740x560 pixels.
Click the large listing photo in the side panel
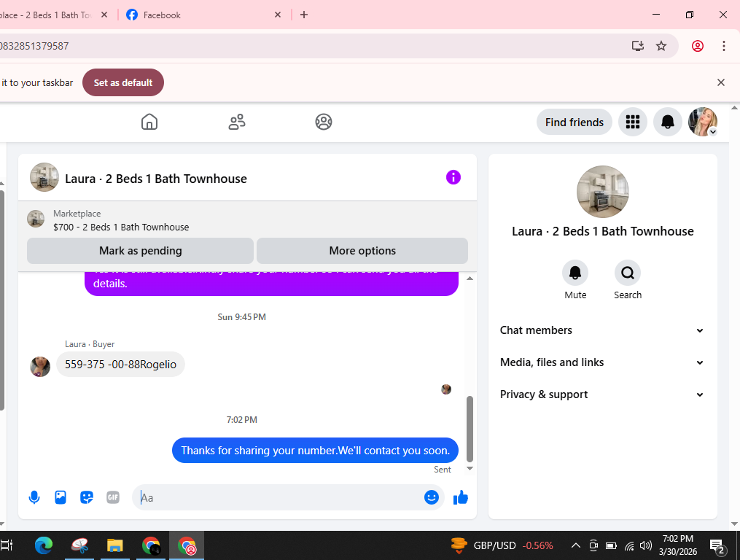coord(603,192)
